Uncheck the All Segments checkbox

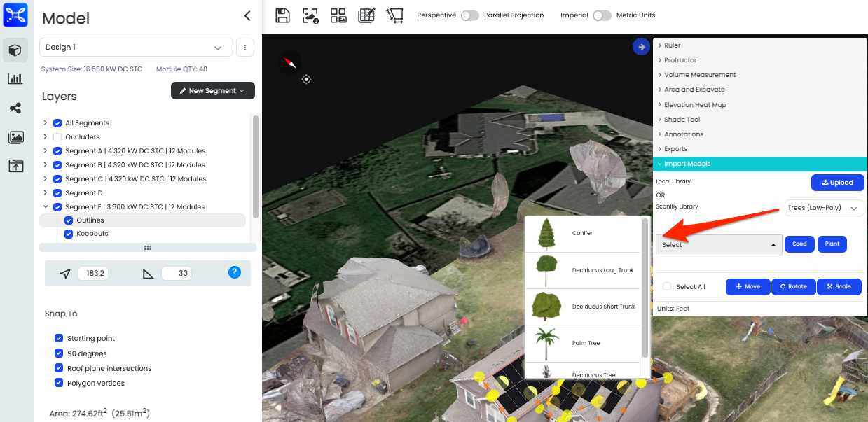pos(57,123)
